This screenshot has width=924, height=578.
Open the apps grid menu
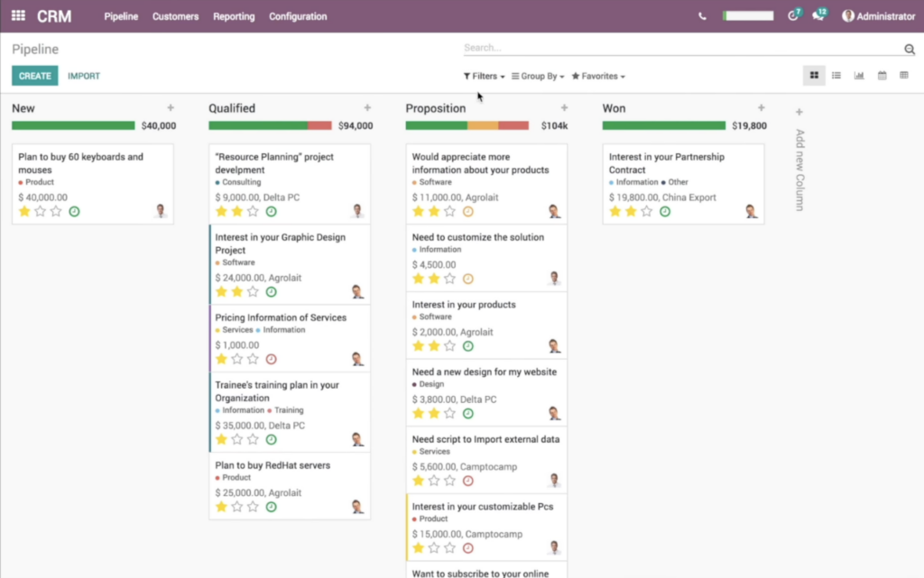(x=18, y=16)
